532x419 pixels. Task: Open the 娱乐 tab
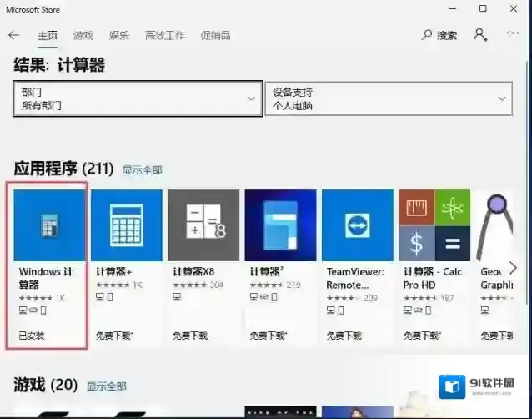click(119, 36)
